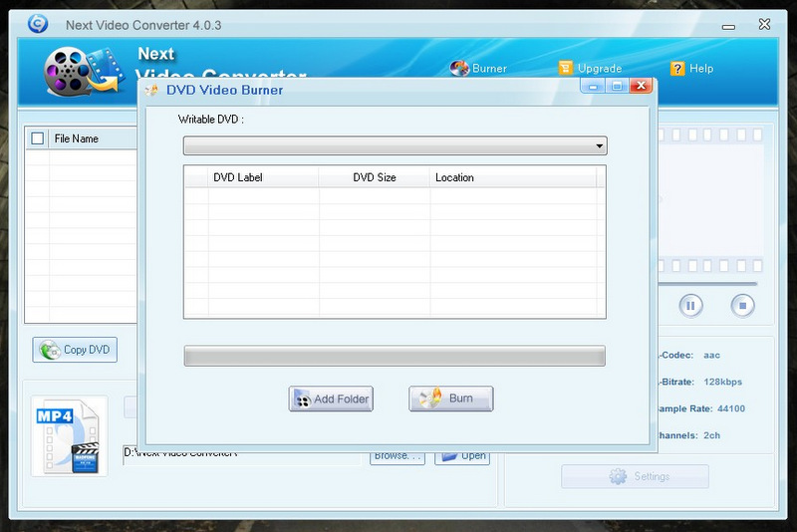Click the DVD Label column header

tap(263, 177)
